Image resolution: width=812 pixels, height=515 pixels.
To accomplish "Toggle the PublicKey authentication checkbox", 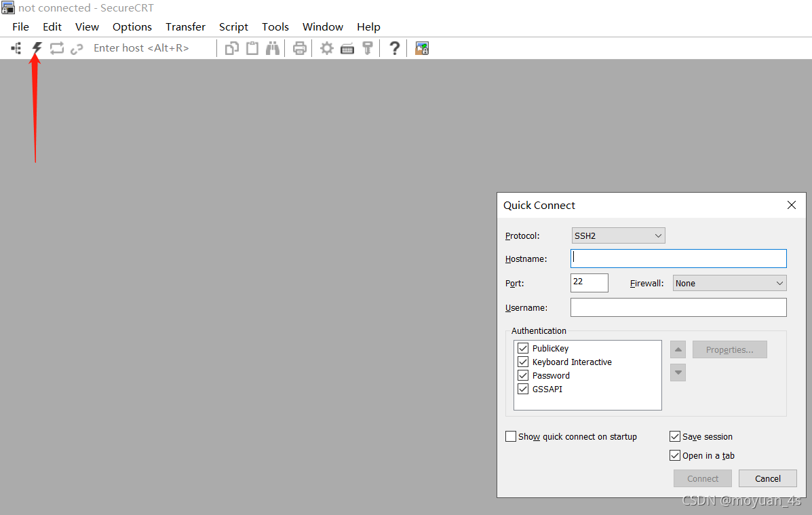I will point(523,348).
